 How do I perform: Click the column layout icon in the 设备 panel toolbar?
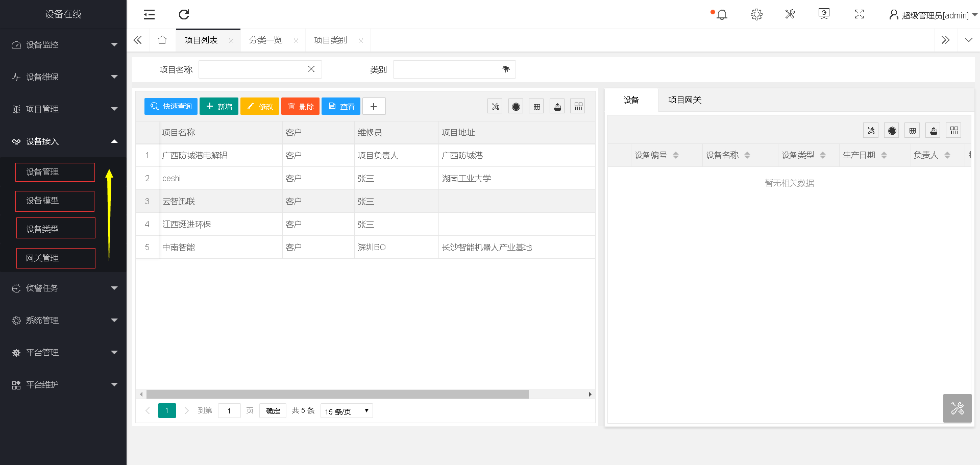(954, 130)
